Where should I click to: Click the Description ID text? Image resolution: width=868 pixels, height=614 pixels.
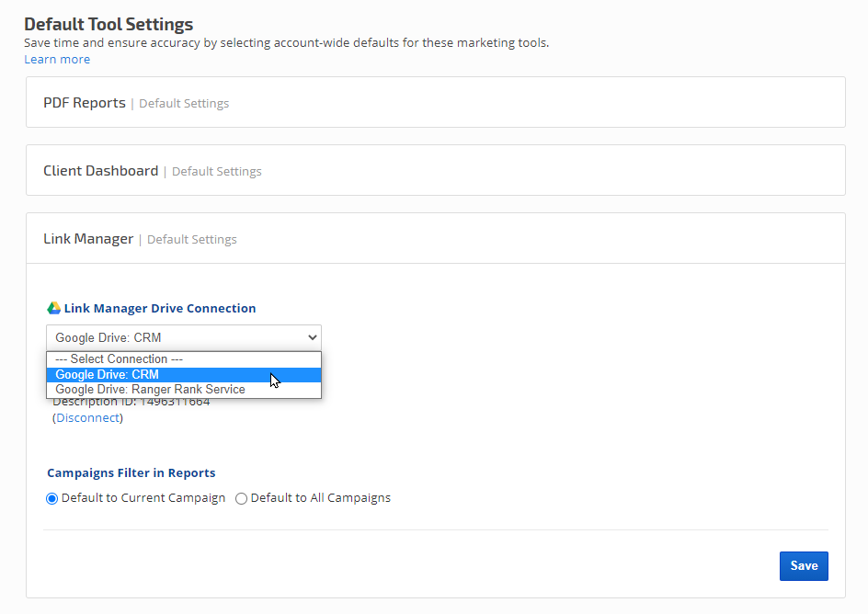point(131,402)
